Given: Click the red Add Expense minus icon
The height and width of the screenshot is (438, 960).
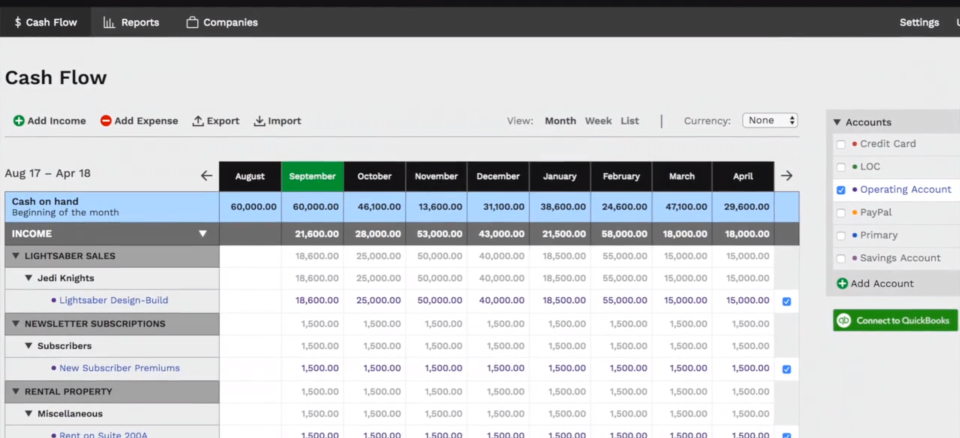Looking at the screenshot, I should tap(106, 121).
